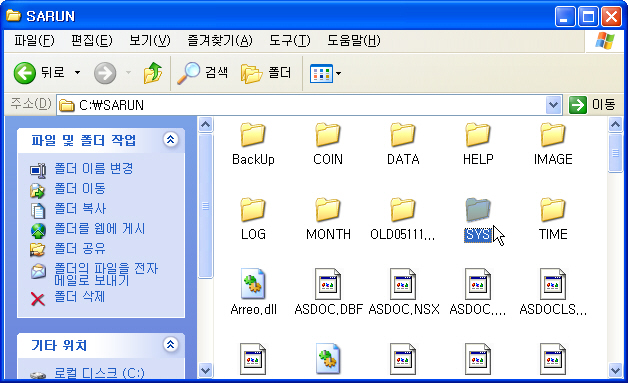Image resolution: width=628 pixels, height=383 pixels.
Task: Open the Forward history dropdown arrow
Action: point(128,73)
